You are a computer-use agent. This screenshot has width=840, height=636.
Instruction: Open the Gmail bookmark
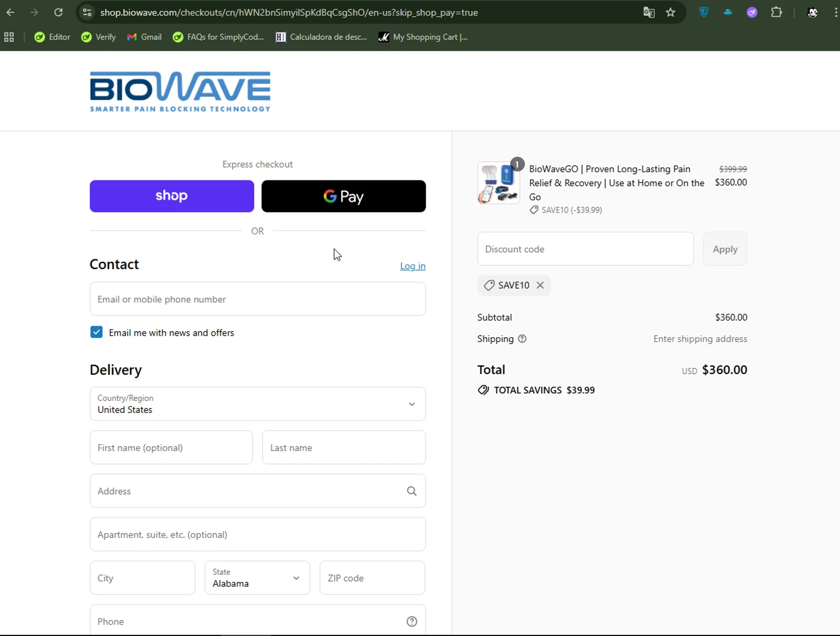[144, 37]
